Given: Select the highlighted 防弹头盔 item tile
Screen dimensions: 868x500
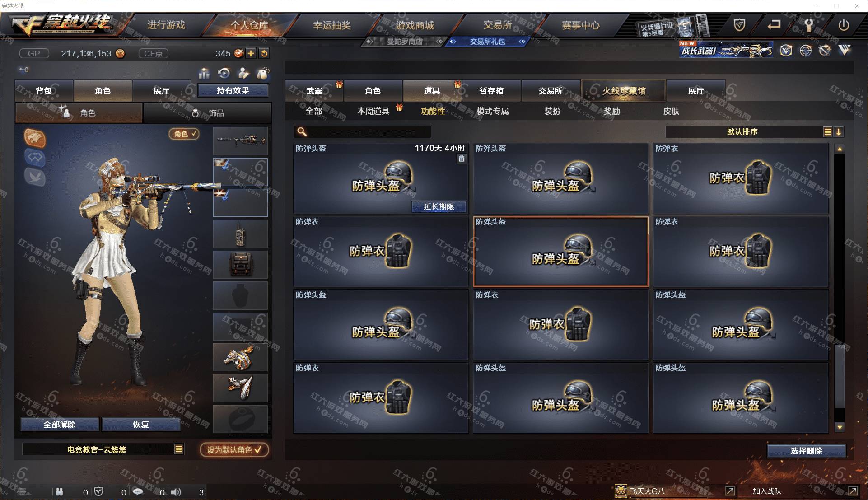Looking at the screenshot, I should 560,252.
